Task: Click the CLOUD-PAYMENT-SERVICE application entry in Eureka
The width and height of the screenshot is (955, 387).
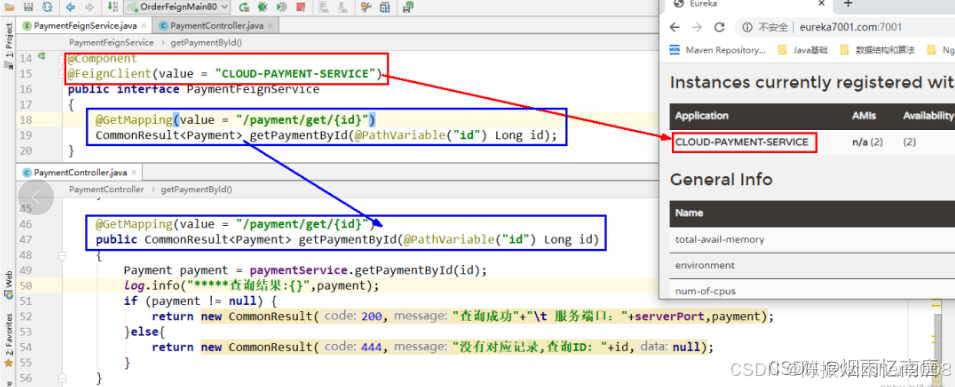Action: pos(742,143)
